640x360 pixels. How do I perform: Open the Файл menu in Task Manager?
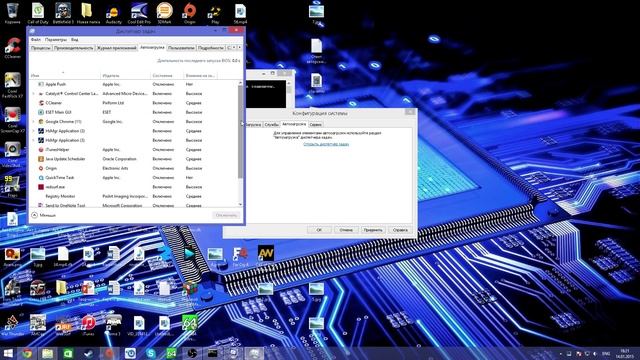(36, 40)
